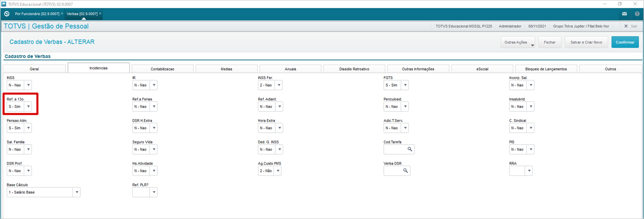Open the Sal. Familia dropdown
Screen dimensions: 644x219
coord(19,149)
